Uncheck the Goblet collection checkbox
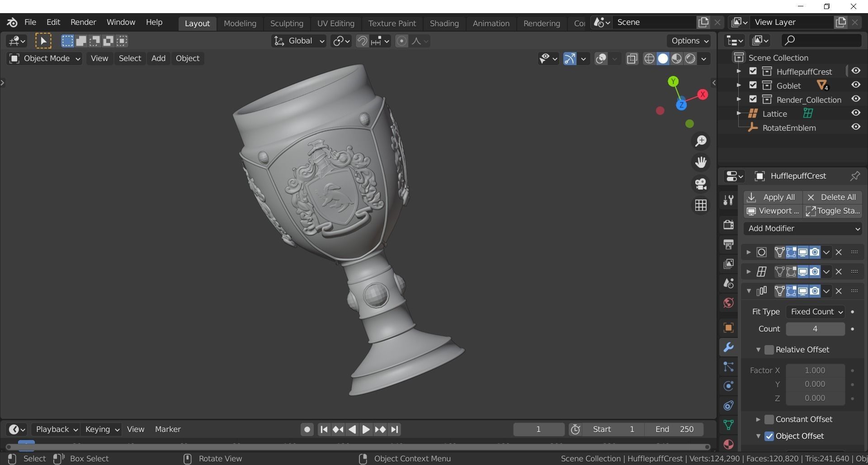 point(753,85)
